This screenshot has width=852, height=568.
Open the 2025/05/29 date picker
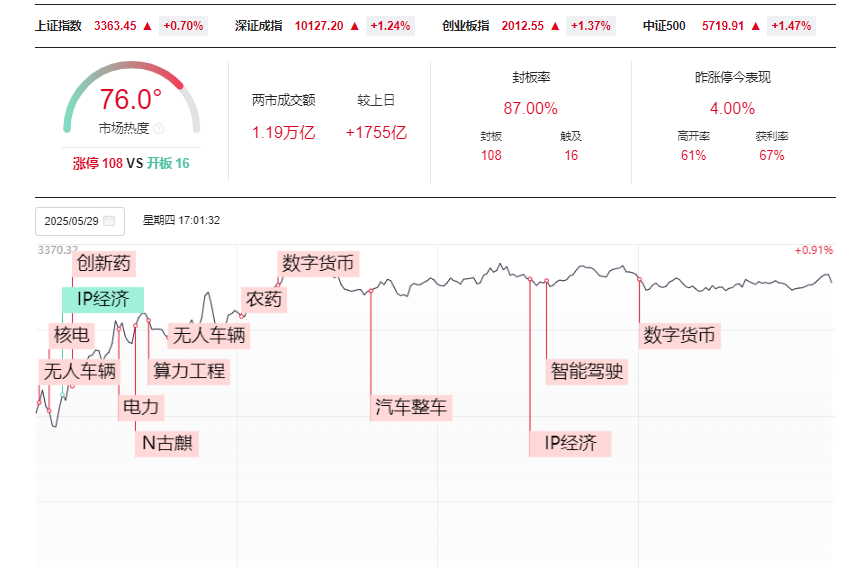[78, 221]
